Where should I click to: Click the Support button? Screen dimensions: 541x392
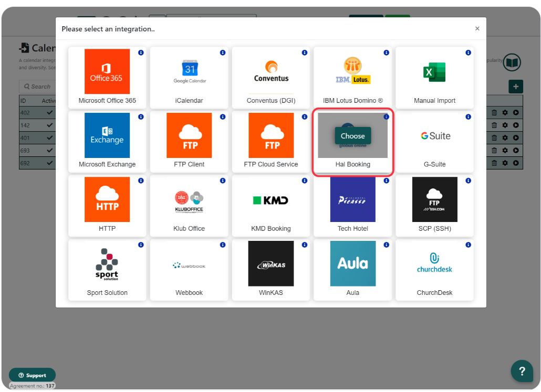(32, 375)
